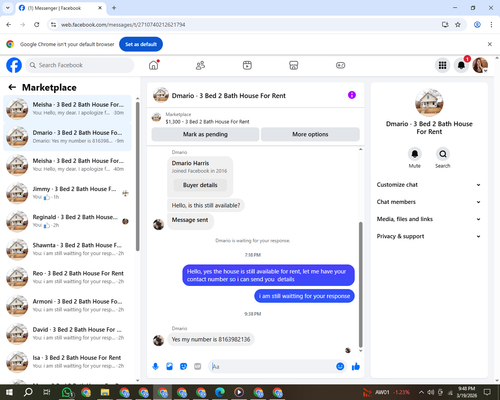
Task: Open the Video/Reels icon in top navigation
Action: (247, 65)
